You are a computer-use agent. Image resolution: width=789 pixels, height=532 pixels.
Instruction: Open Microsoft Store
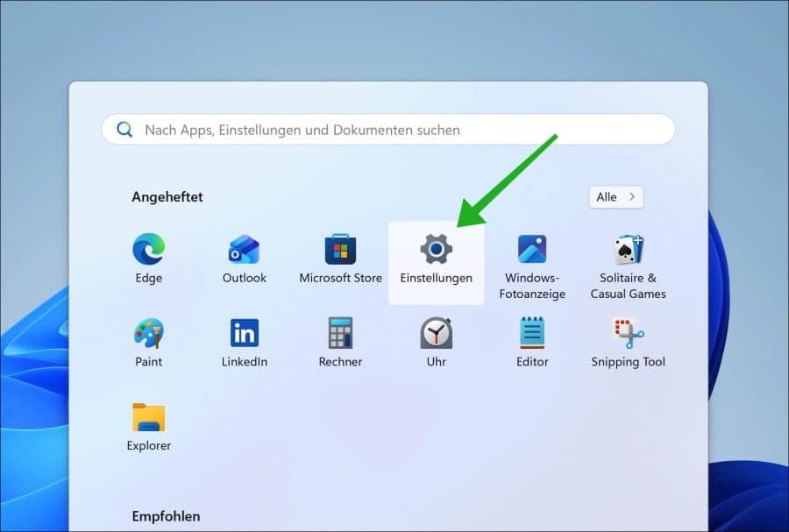340,260
